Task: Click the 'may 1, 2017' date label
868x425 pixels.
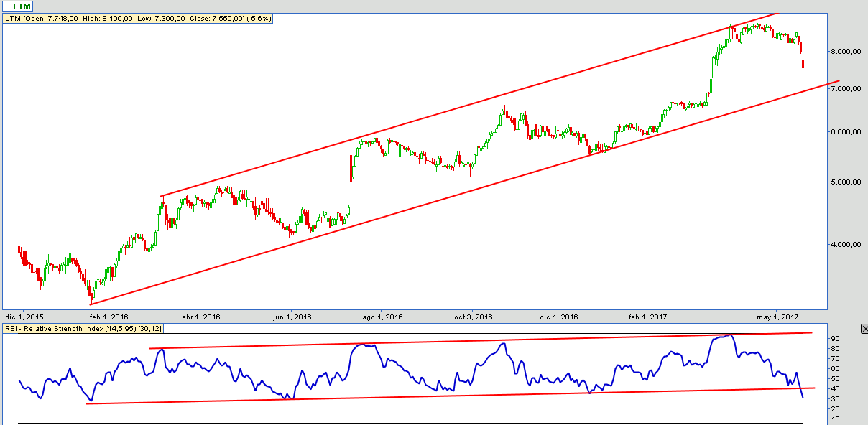Action: pos(779,317)
